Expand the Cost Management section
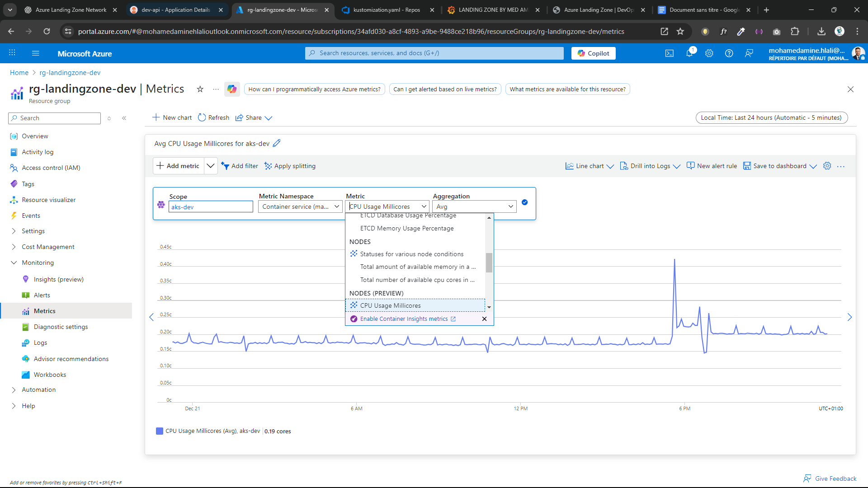Screen dimensions: 868x488 click(x=48, y=246)
